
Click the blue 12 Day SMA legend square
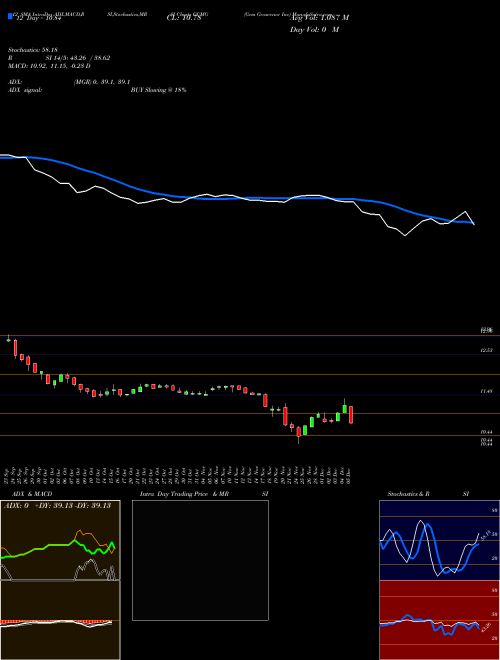(x=10, y=16)
